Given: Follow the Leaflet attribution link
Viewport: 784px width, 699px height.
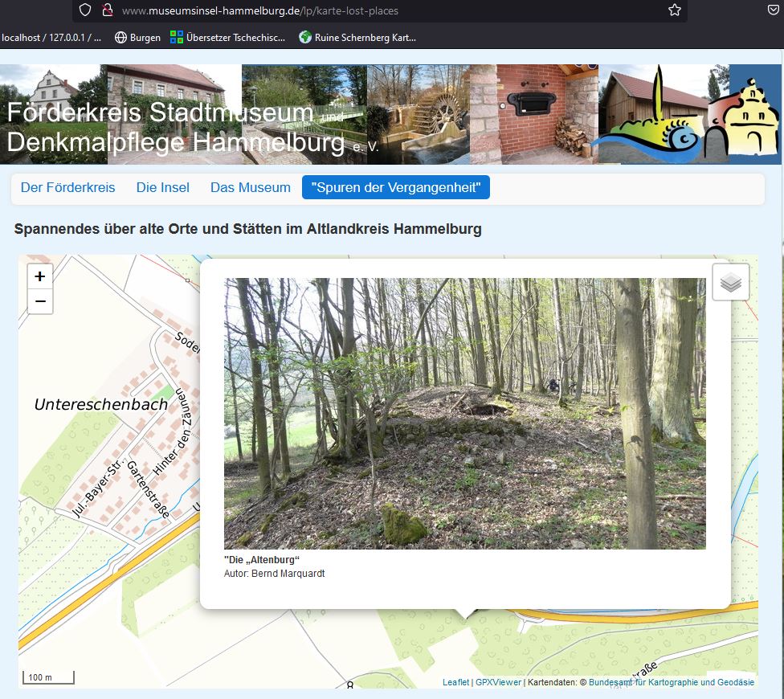Looking at the screenshot, I should click(455, 682).
